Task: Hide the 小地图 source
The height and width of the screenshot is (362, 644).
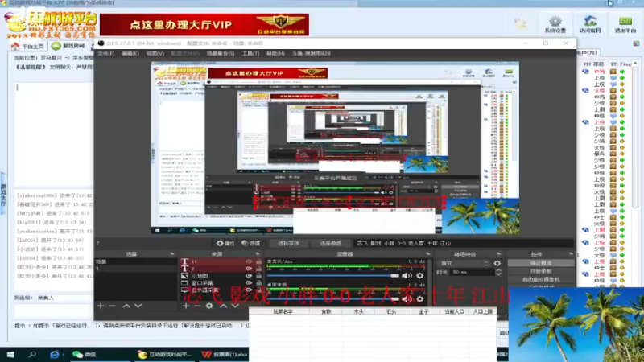Action: (x=249, y=276)
